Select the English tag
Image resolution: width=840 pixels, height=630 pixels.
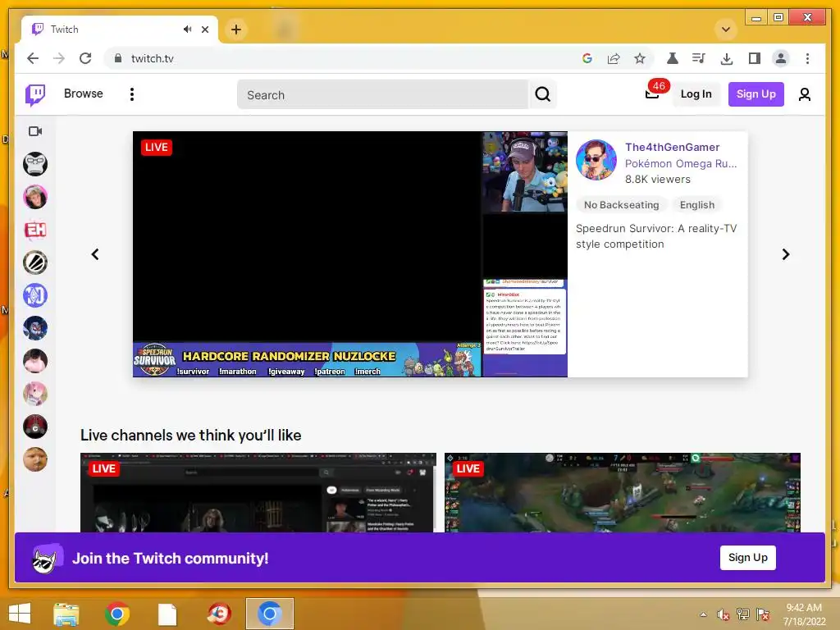697,204
